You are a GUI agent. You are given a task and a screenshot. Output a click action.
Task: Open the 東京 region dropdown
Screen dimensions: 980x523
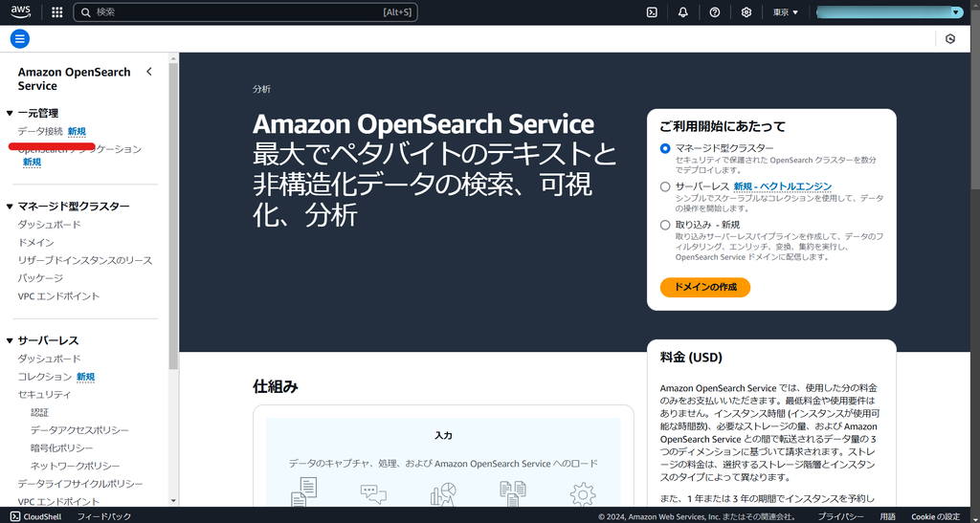(x=786, y=11)
